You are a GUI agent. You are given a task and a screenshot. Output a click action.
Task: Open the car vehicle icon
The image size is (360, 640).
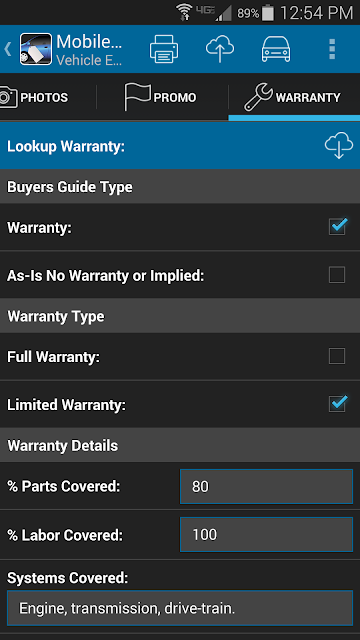tap(276, 49)
